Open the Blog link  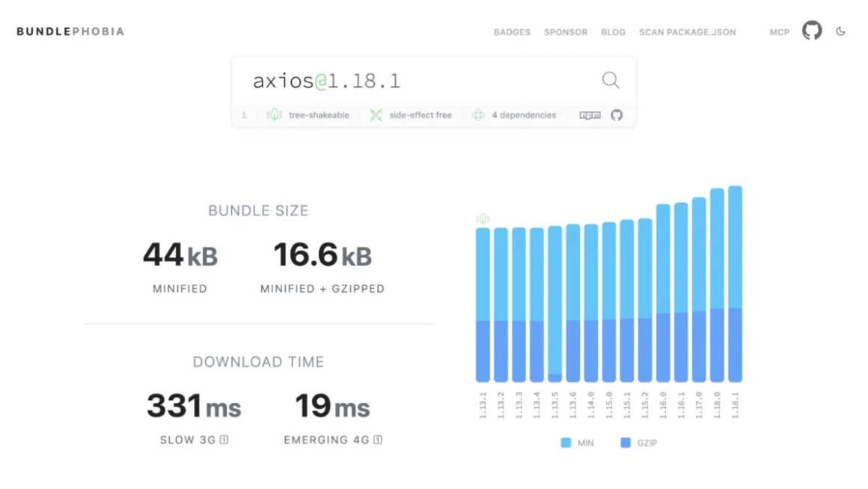tap(614, 32)
